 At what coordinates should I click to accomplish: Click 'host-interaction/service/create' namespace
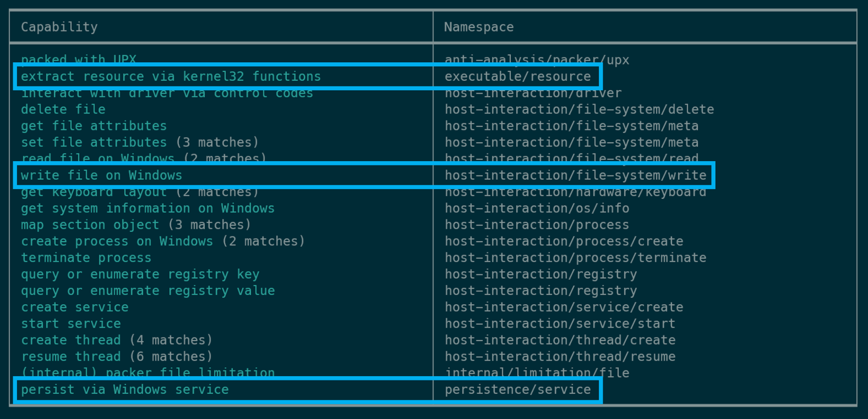(x=564, y=307)
